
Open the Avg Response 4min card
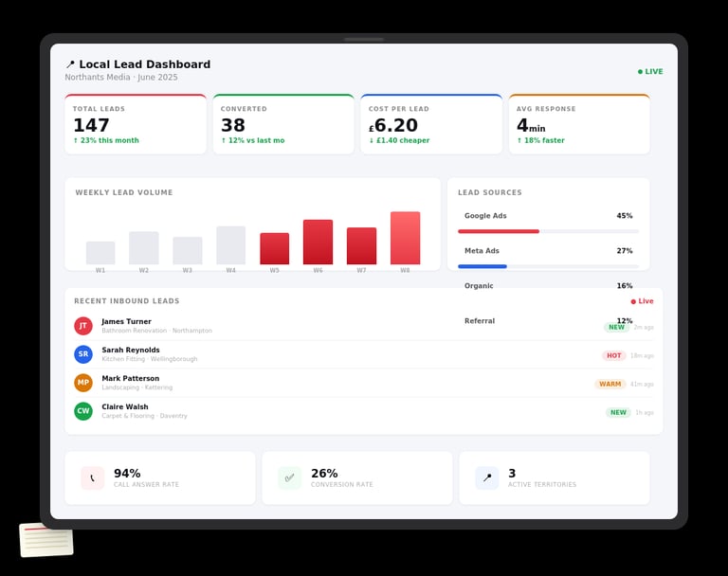click(579, 124)
